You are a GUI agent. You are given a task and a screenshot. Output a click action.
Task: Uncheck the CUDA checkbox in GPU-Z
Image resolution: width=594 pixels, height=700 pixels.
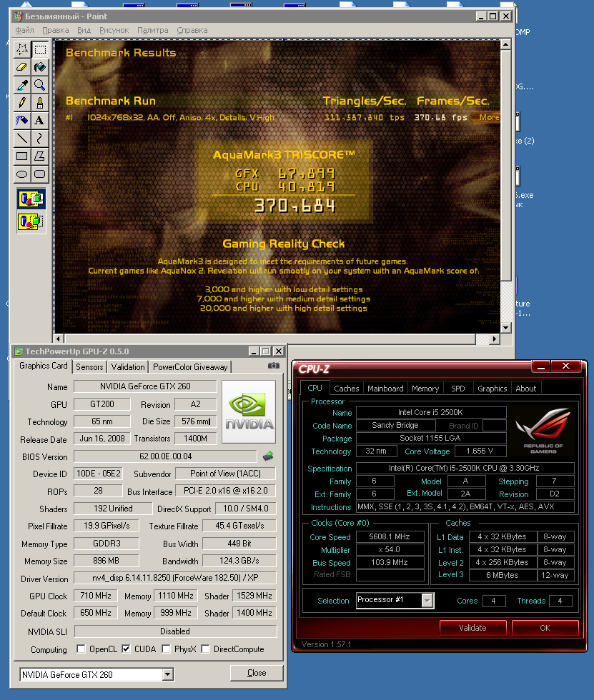coord(126,649)
